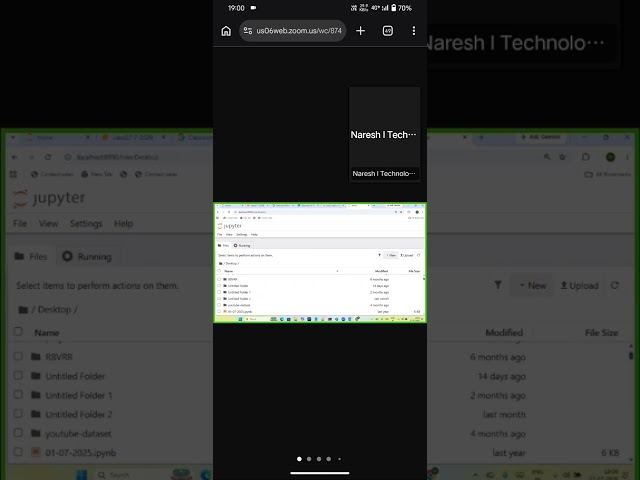Viewport: 640px width, 480px height.
Task: Click the zoom magnifier icon in background Chrome
Action: coord(547,157)
